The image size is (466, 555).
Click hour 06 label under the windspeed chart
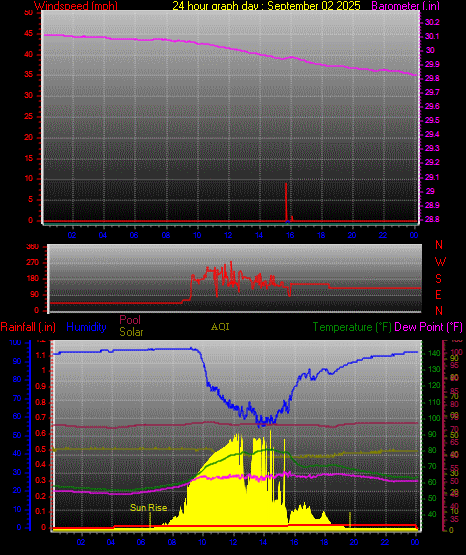point(134,235)
